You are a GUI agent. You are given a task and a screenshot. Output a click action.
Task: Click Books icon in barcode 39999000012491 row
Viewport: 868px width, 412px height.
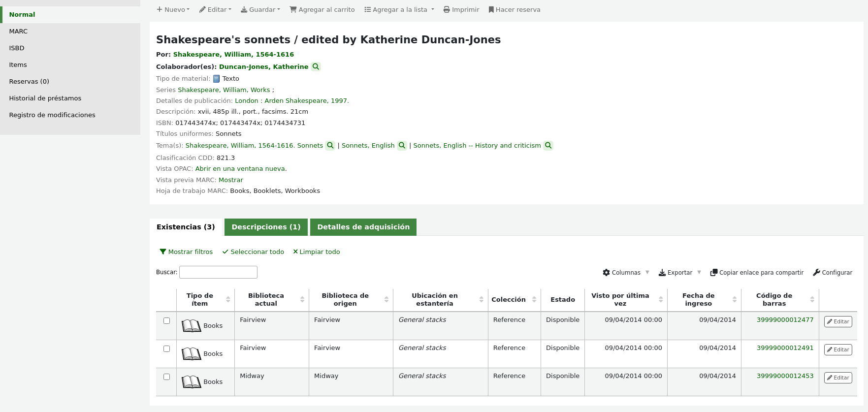tap(191, 353)
